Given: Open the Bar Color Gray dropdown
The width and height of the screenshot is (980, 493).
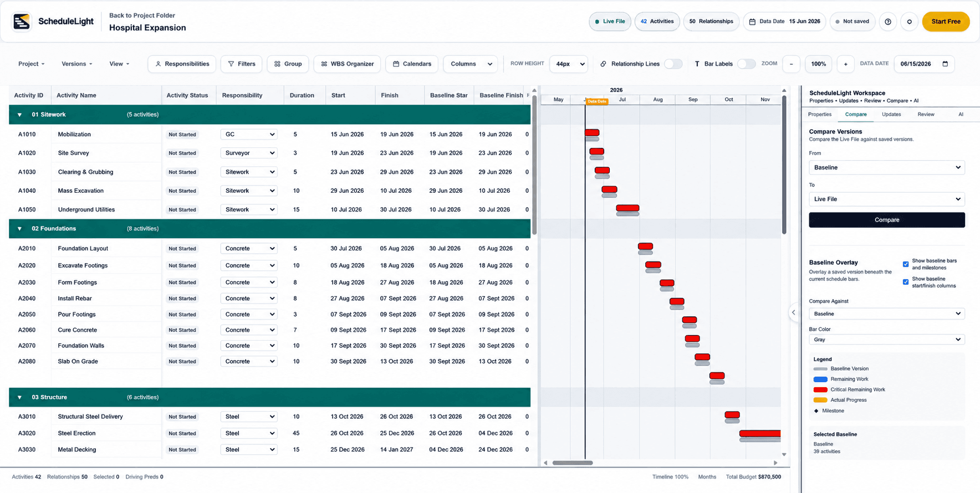Looking at the screenshot, I should coord(887,340).
